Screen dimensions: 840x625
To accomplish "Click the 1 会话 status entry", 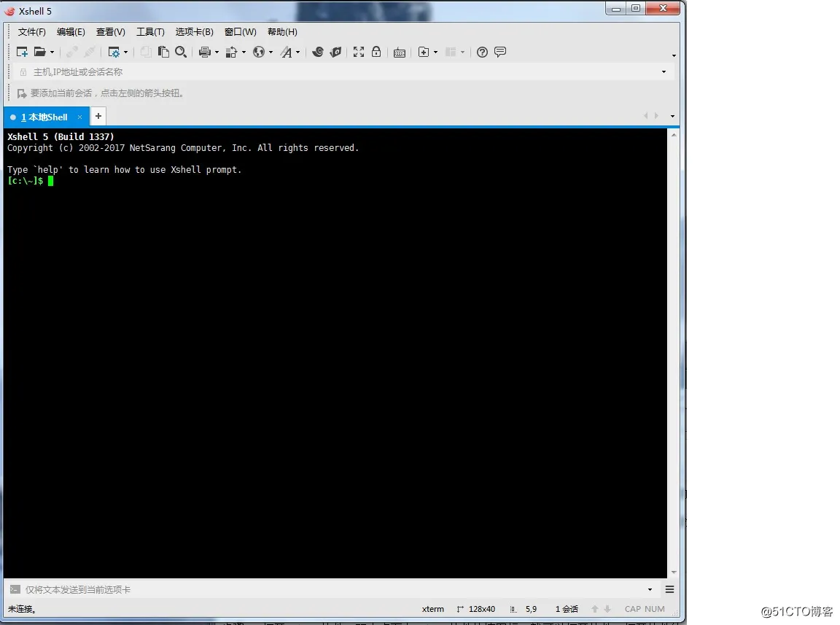I will (567, 609).
